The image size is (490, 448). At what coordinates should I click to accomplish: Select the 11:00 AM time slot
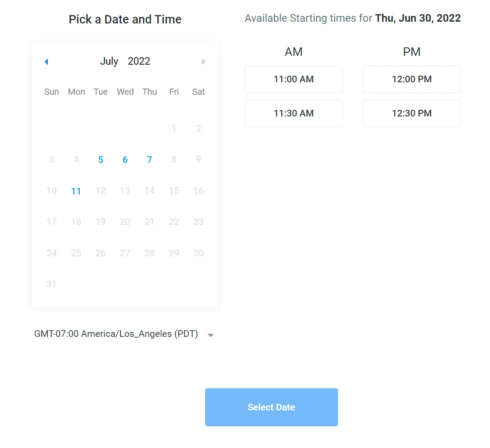click(x=293, y=79)
